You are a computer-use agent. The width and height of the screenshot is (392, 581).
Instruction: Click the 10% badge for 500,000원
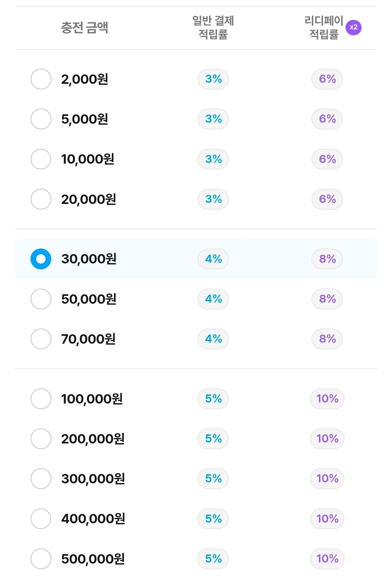pyautogui.click(x=327, y=559)
